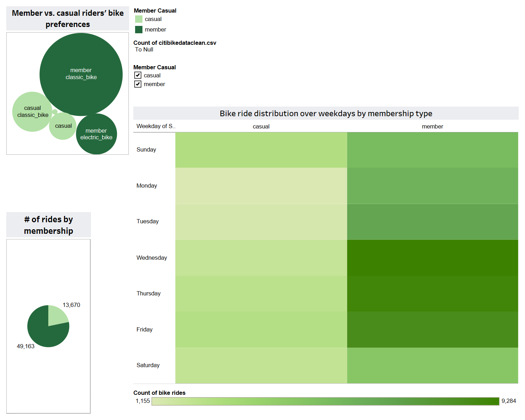Uncheck the member filter checkbox

click(x=138, y=84)
